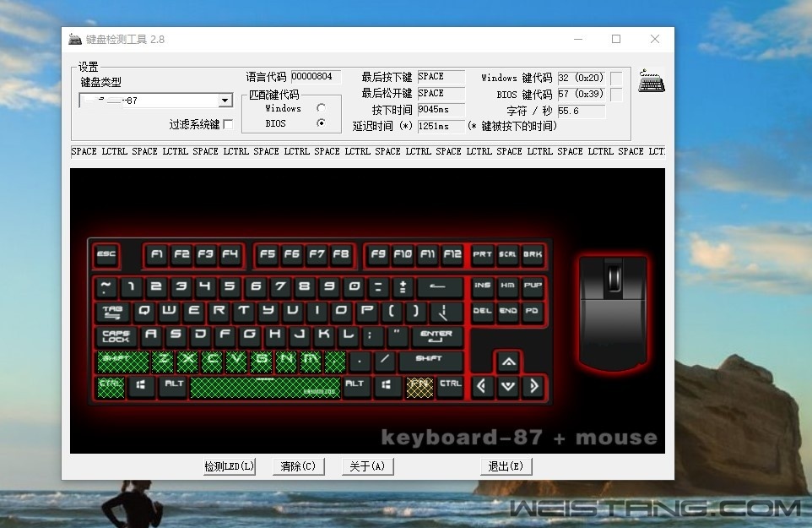Open the 键盘类型 keyboard type dropdown
812x528 pixels.
pyautogui.click(x=225, y=101)
